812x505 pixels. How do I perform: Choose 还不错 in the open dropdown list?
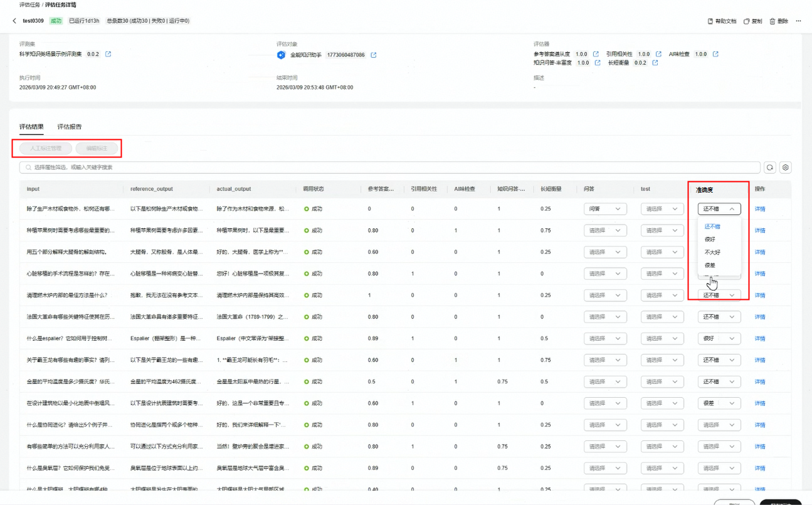coord(712,226)
